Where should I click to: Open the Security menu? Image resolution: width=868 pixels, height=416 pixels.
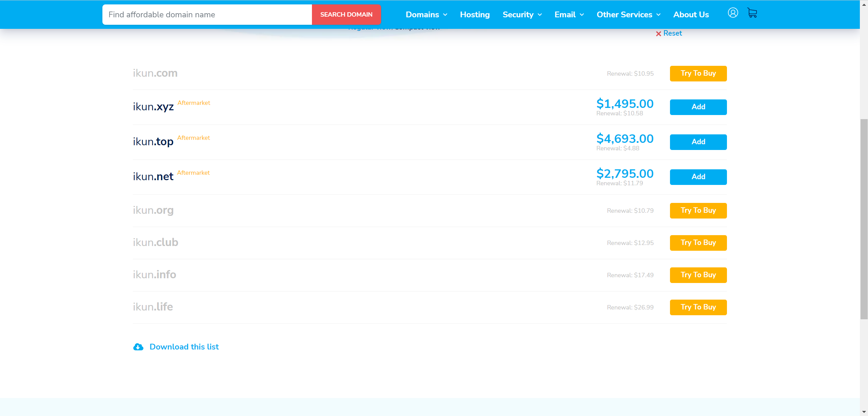[518, 15]
